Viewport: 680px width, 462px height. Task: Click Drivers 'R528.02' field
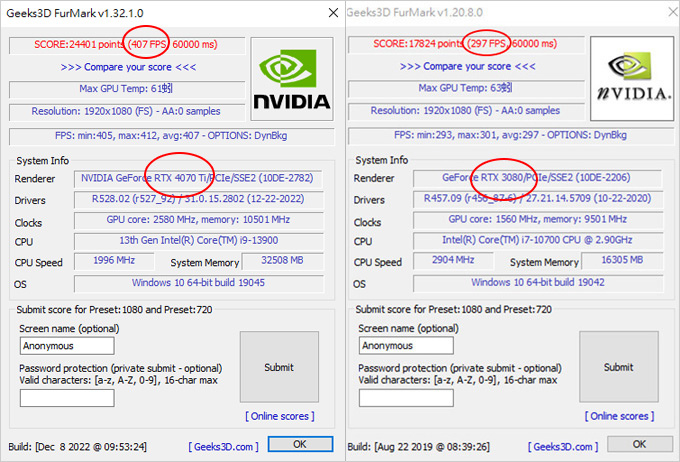198,199
